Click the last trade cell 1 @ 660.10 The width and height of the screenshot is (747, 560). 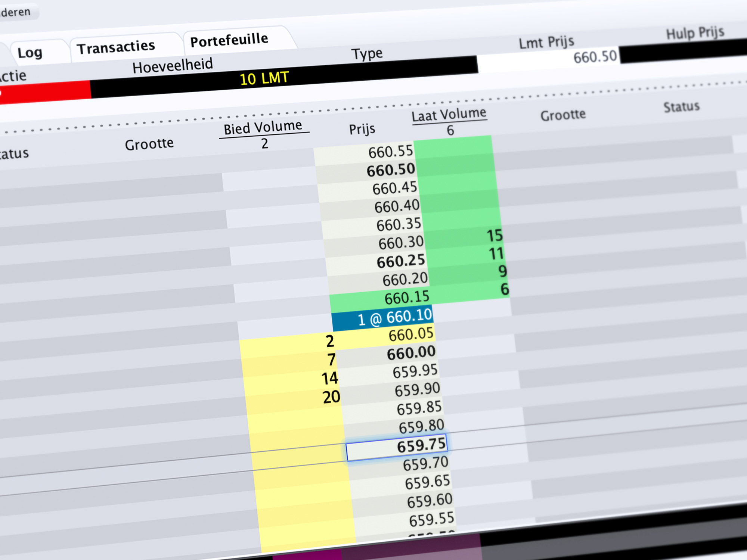point(382,317)
